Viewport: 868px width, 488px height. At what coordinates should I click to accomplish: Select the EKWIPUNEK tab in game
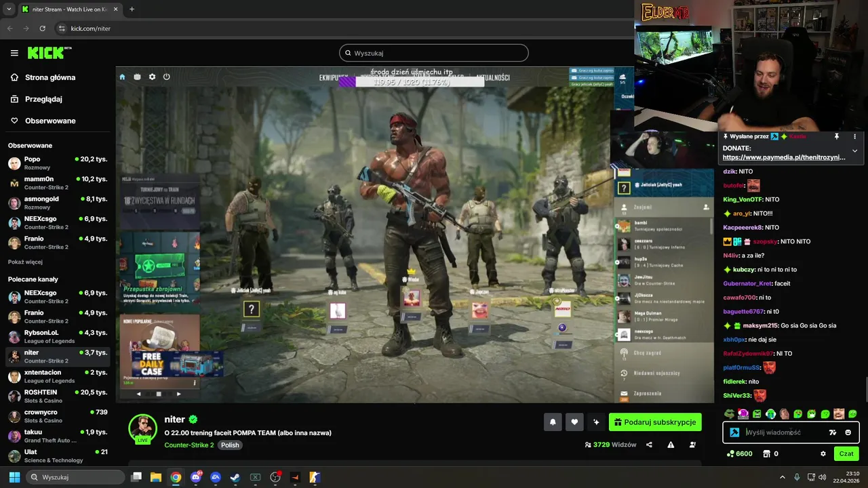(334, 77)
